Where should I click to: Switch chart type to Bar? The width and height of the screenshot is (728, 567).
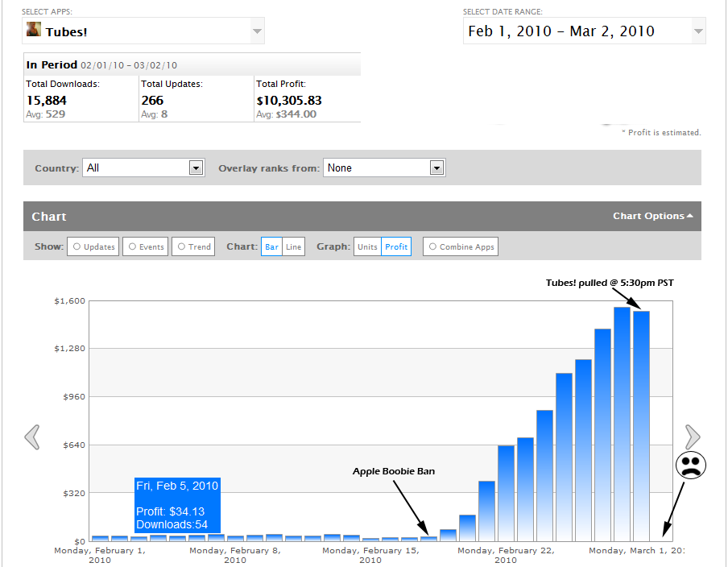(271, 246)
